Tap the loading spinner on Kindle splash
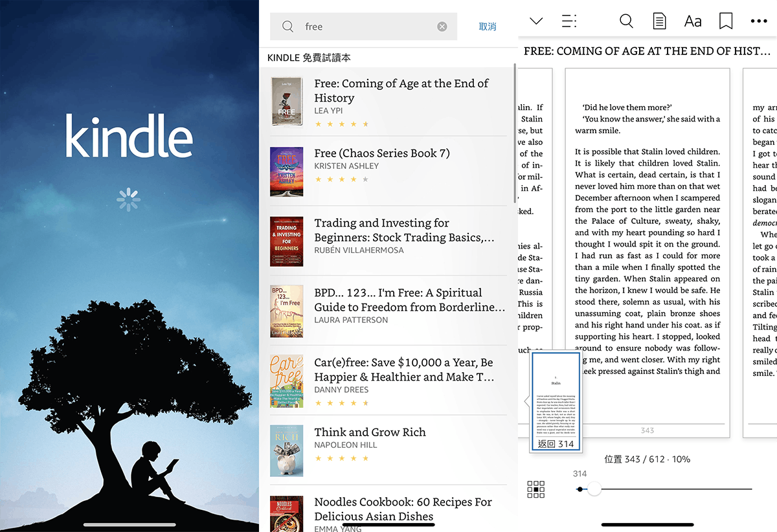This screenshot has width=777, height=532. (x=128, y=199)
